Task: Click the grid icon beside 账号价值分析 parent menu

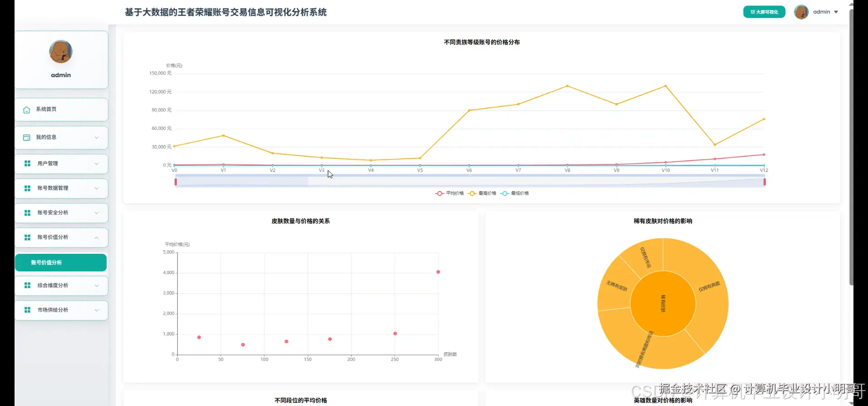Action: pyautogui.click(x=27, y=237)
